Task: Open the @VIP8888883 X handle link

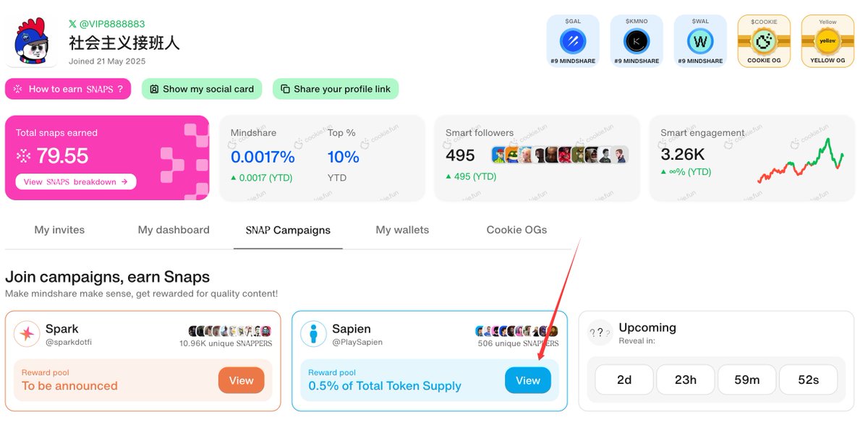Action: (107, 24)
